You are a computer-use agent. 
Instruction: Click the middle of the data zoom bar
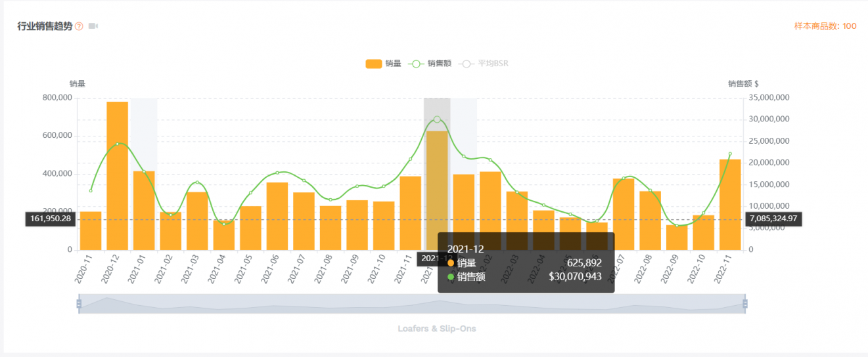(412, 304)
